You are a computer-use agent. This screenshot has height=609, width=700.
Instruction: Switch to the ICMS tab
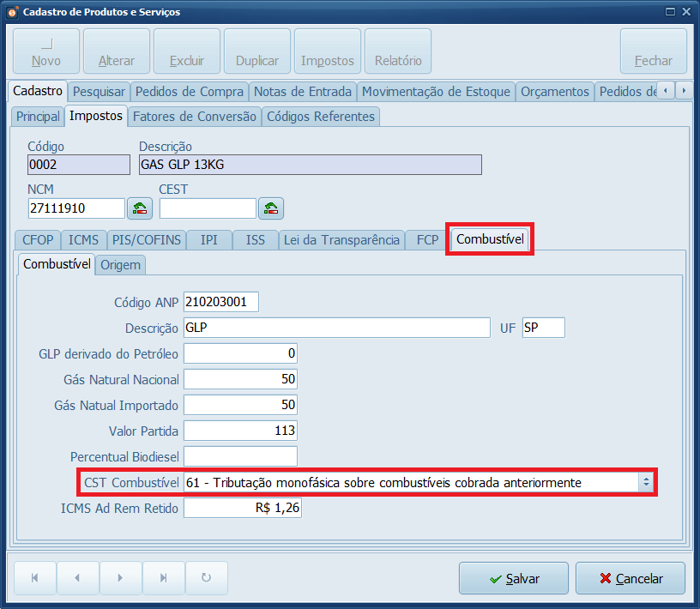pyautogui.click(x=84, y=240)
